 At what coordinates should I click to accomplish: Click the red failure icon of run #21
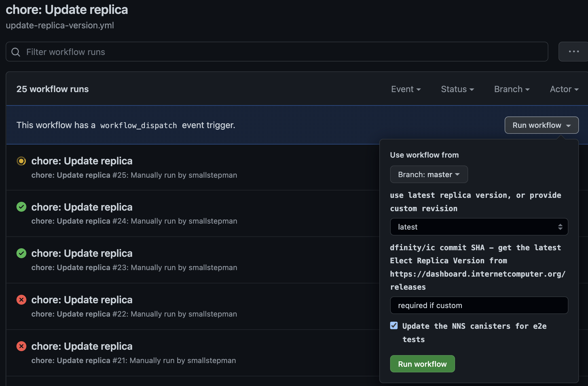tap(21, 346)
